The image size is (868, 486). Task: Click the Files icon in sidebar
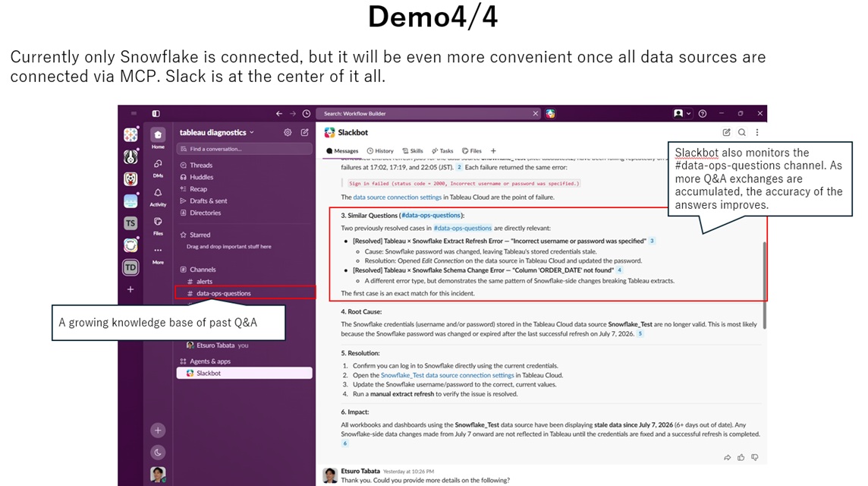(158, 222)
